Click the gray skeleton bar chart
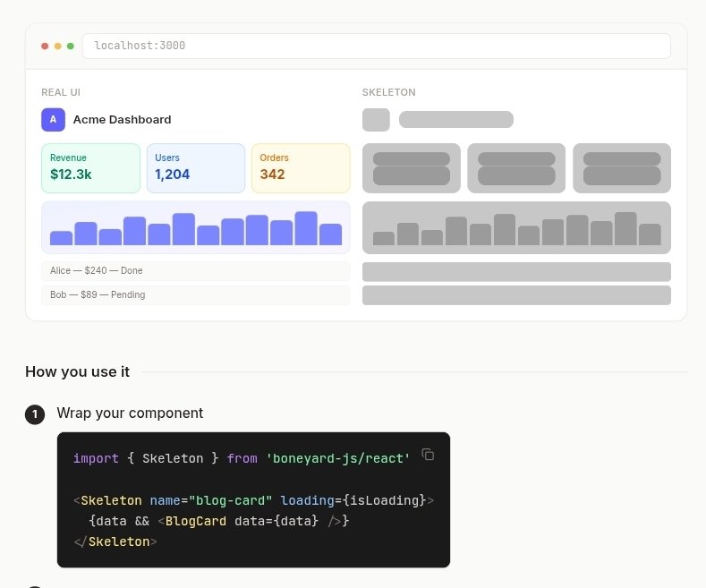The image size is (706, 588). [516, 228]
